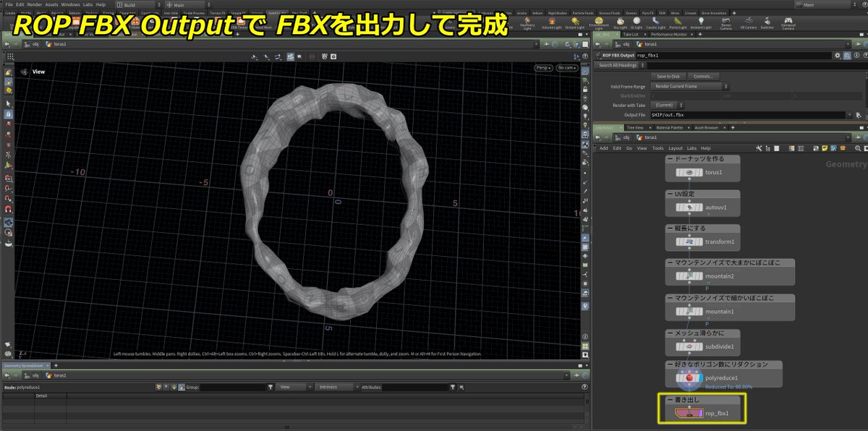
Task: Open the File menu
Action: pyautogui.click(x=8, y=4)
